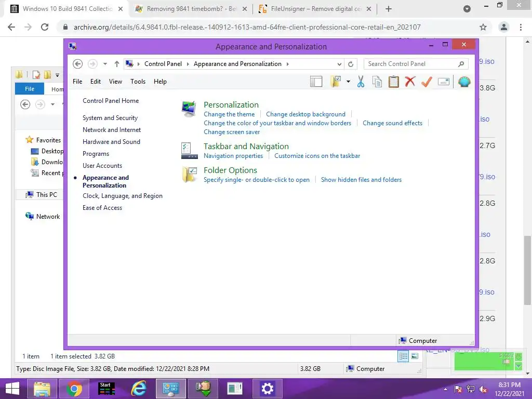Toggle the navigation pane layout icon
This screenshot has width=532, height=399.
316,82
